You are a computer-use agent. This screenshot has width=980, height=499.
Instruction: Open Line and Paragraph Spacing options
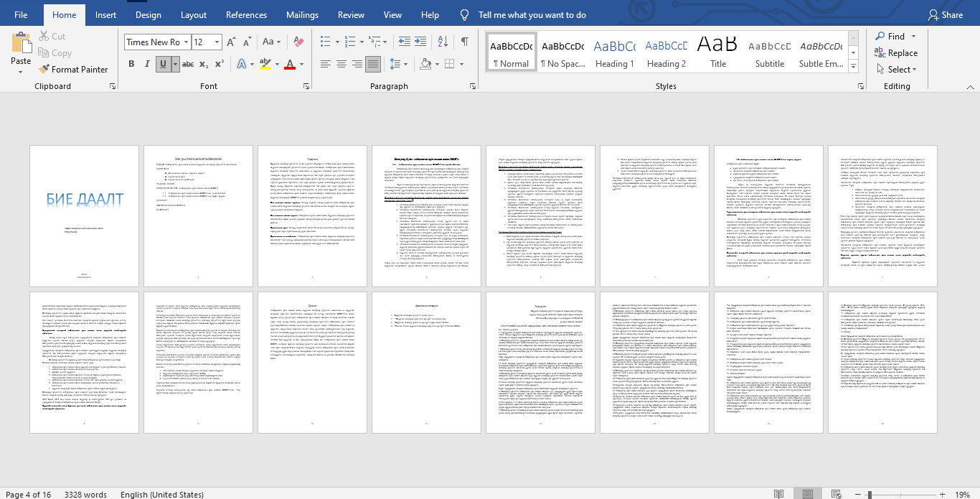(398, 64)
